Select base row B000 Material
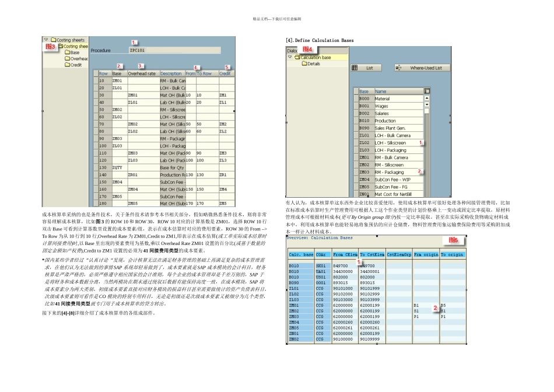This screenshot has width=554, height=392. pos(391,99)
